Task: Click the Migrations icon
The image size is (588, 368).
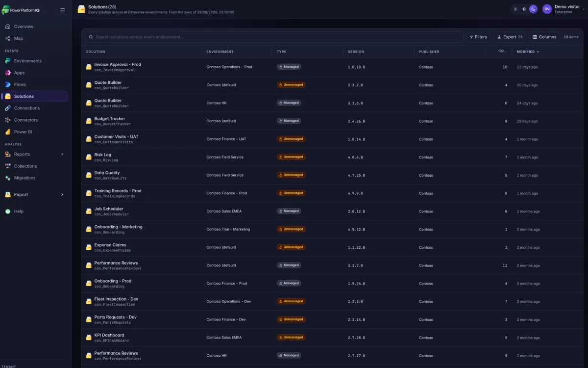Action: pyautogui.click(x=8, y=178)
